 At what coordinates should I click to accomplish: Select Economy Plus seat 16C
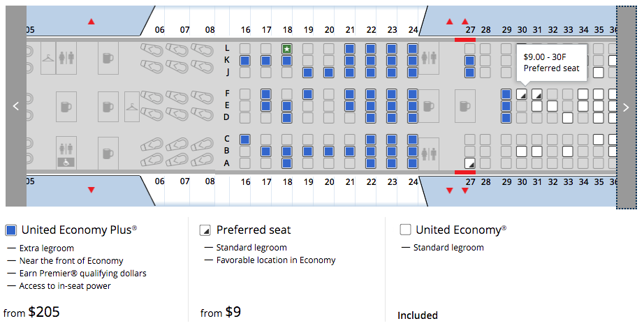244,139
